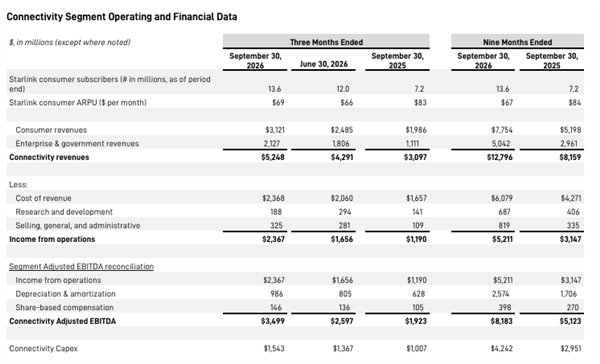Click the Starlink consumer subscribers row label

click(x=110, y=84)
